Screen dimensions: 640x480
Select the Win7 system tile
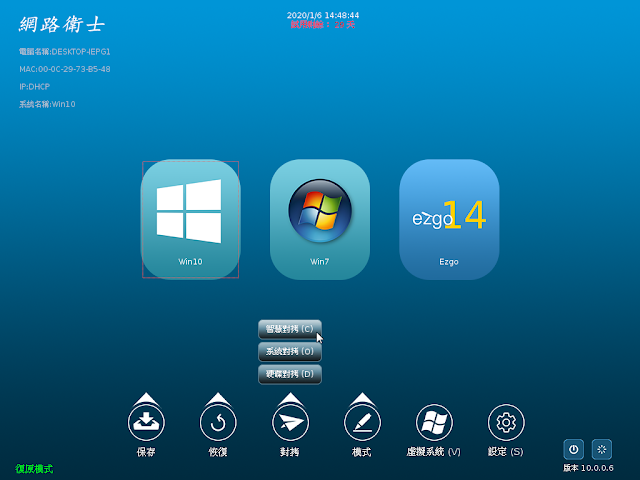point(320,219)
